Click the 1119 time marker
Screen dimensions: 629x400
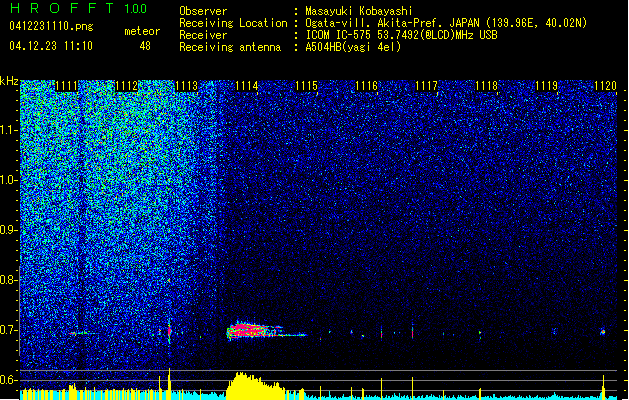coord(547,86)
